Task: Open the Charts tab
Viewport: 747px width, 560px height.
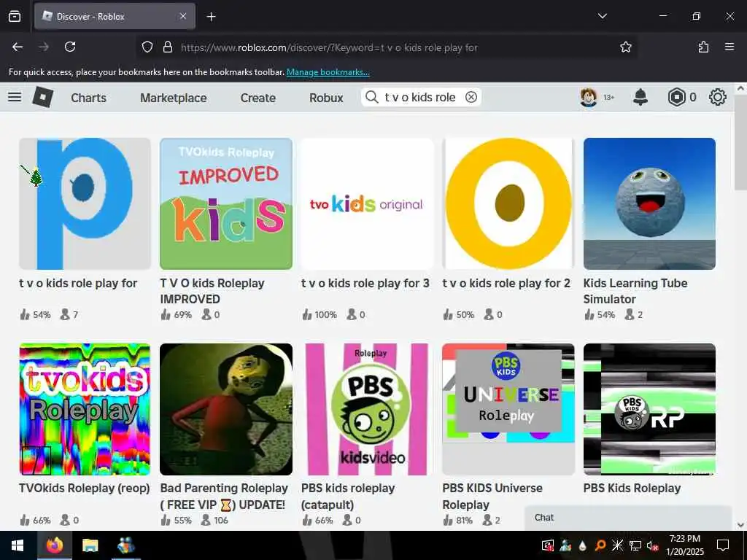Action: 88,98
